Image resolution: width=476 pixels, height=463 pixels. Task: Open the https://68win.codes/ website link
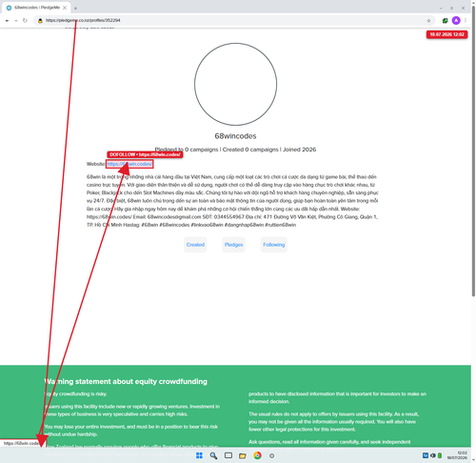tap(129, 164)
